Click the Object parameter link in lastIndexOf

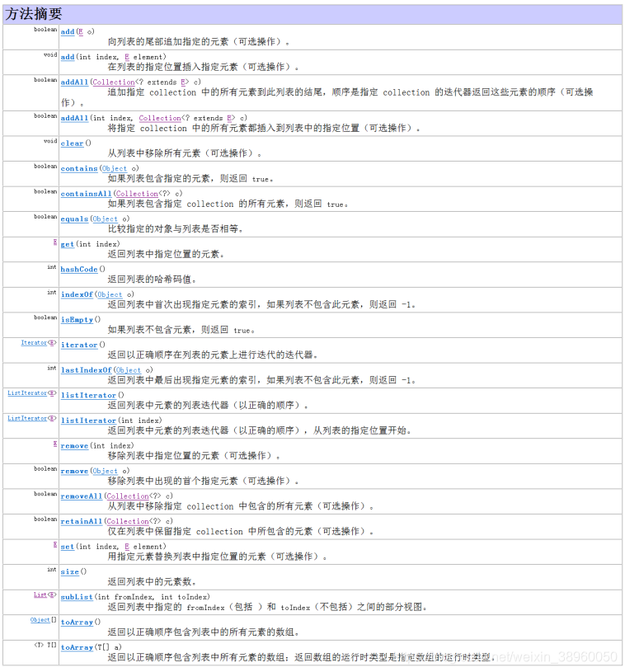point(128,371)
